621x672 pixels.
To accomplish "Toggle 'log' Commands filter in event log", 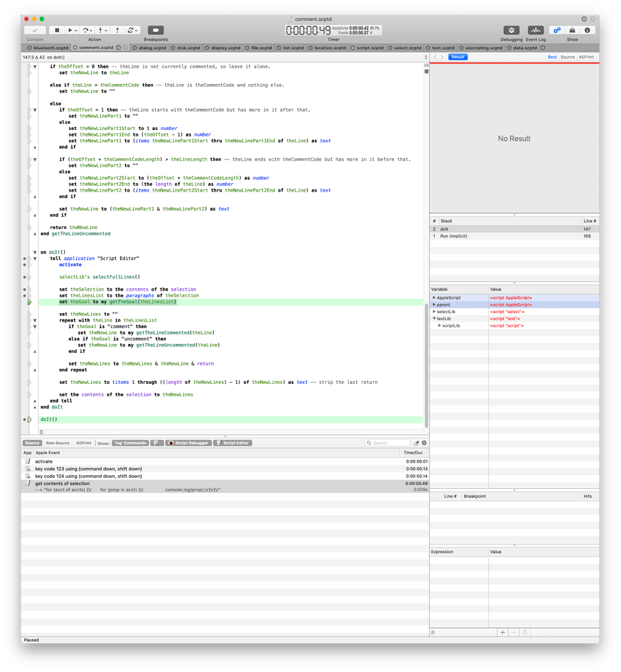I will click(130, 443).
